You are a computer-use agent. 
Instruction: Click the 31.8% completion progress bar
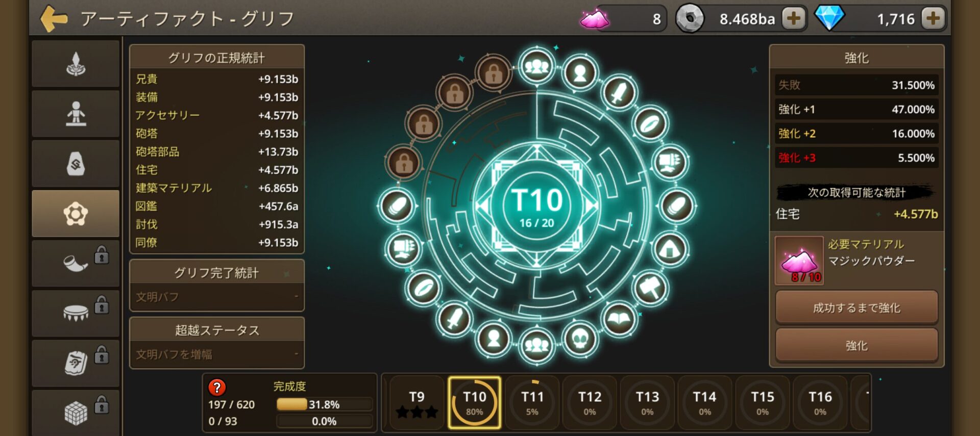click(x=324, y=404)
